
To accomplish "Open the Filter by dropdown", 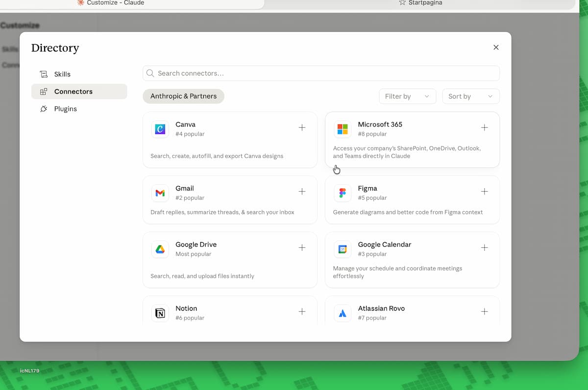I will coord(407,97).
